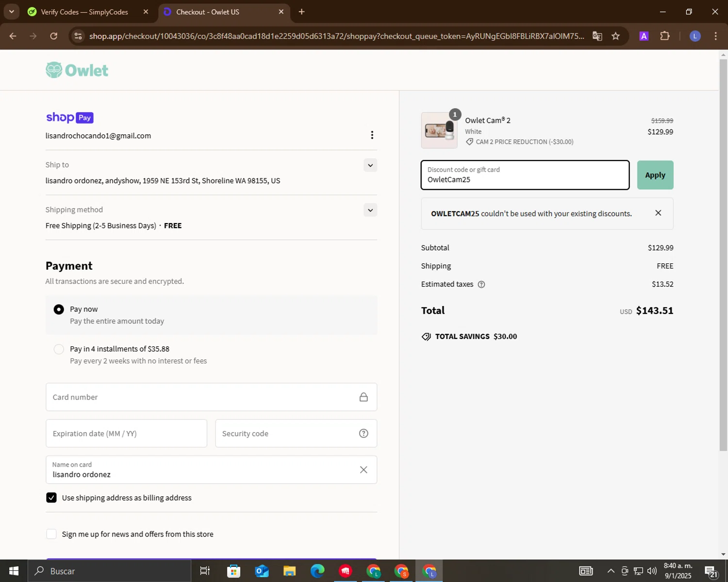Image resolution: width=728 pixels, height=582 pixels.
Task: Click the page vertical scrollbar
Action: point(723,256)
